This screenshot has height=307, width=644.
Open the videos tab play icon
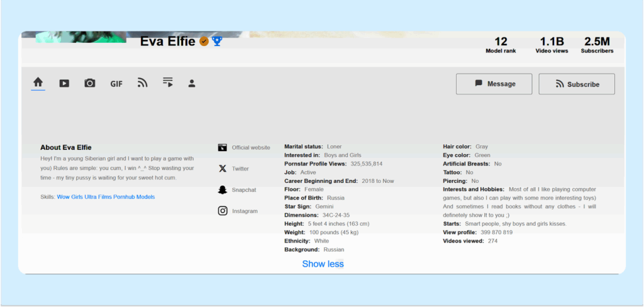[64, 83]
